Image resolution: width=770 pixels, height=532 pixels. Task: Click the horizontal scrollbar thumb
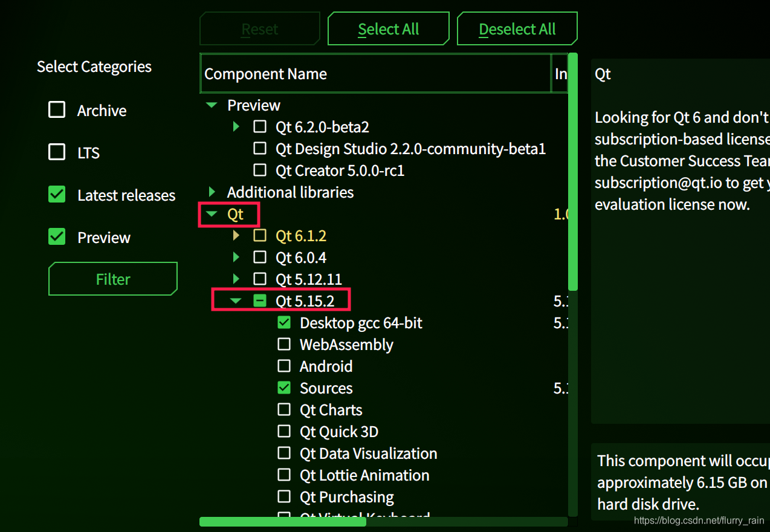pos(283,522)
